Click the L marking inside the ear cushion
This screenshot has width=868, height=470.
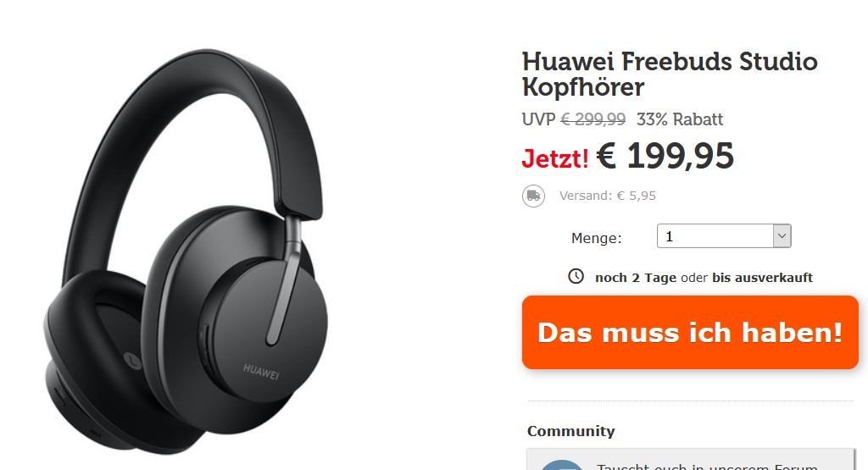(131, 361)
